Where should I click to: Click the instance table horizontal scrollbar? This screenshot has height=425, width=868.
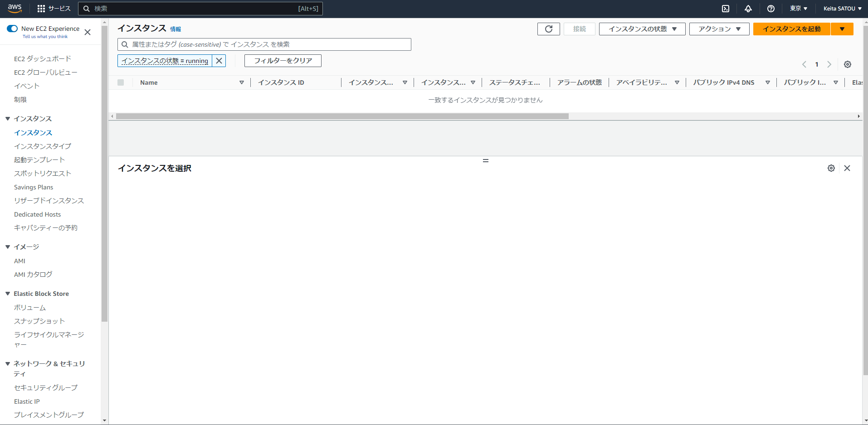pos(342,116)
